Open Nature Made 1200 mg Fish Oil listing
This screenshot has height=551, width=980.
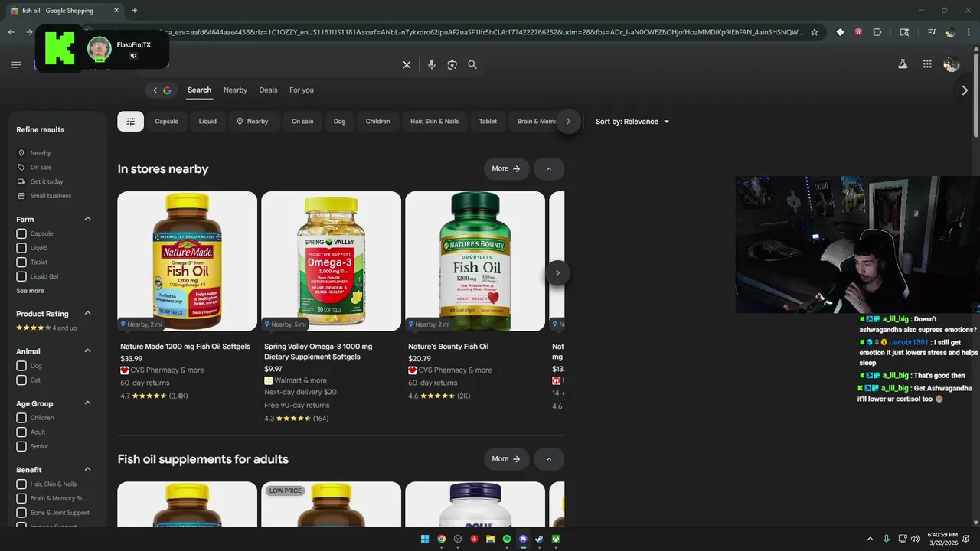pos(185,347)
